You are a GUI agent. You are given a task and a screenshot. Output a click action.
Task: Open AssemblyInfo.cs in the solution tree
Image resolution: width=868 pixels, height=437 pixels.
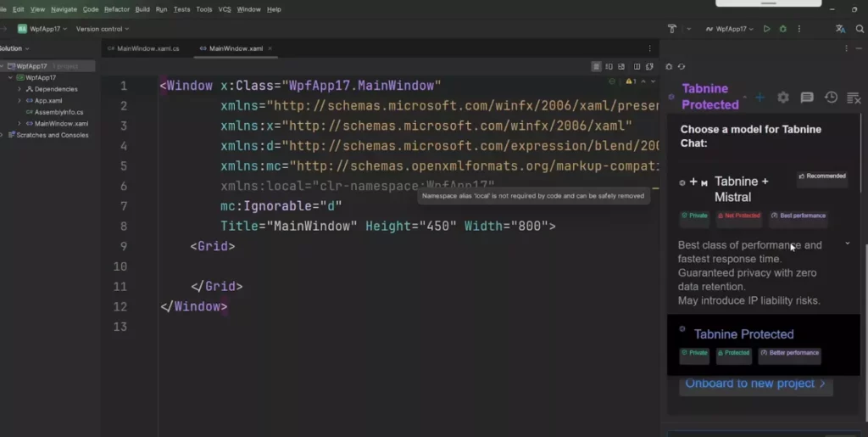(58, 112)
